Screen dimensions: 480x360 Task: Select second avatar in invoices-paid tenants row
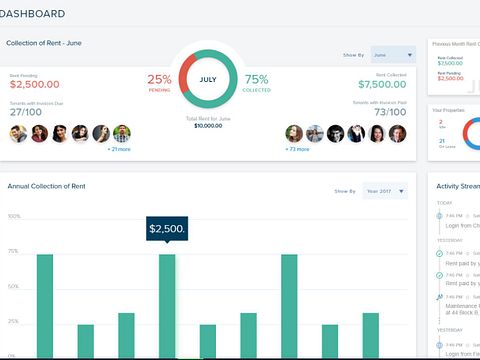coord(315,134)
